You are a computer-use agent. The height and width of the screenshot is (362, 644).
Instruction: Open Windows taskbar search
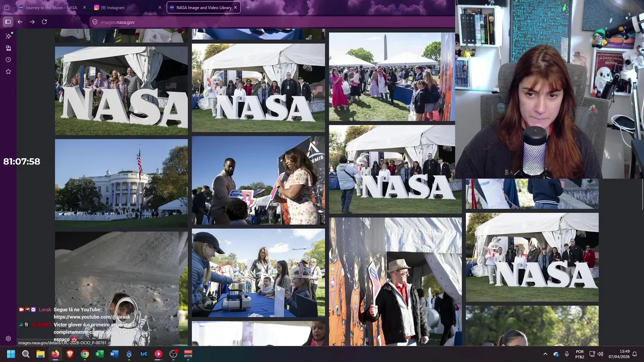26,354
